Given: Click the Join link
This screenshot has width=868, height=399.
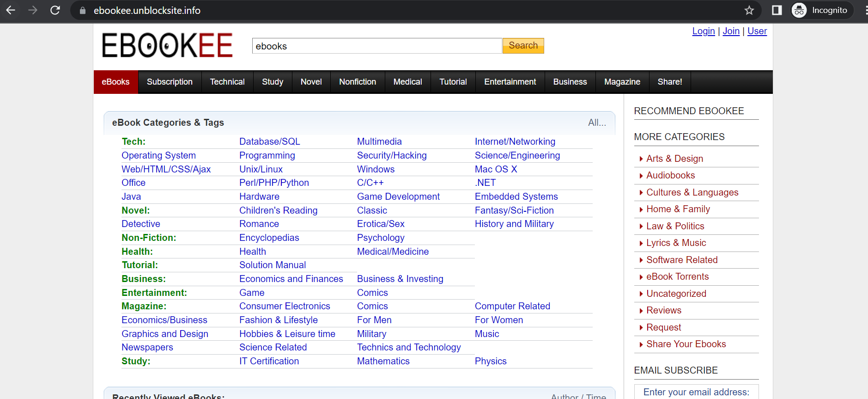Looking at the screenshot, I should [731, 31].
